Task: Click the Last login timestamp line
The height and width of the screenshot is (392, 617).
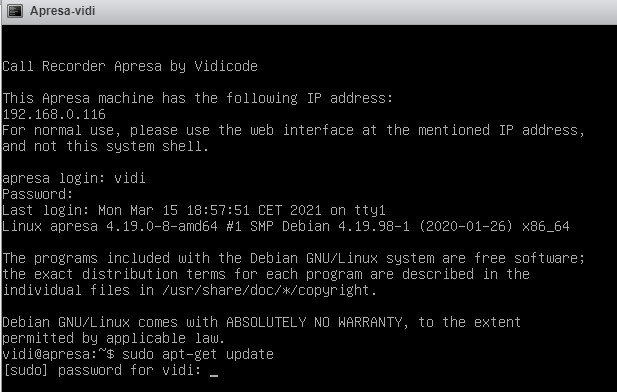Action: [194, 210]
